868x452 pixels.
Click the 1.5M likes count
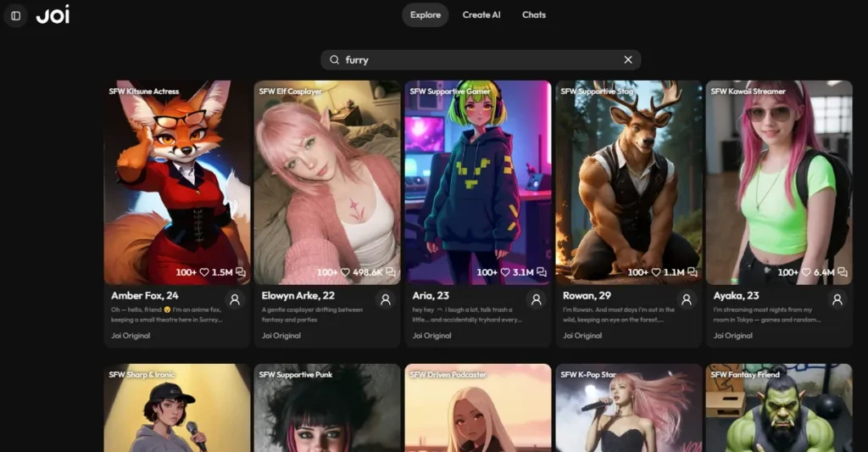(x=222, y=272)
